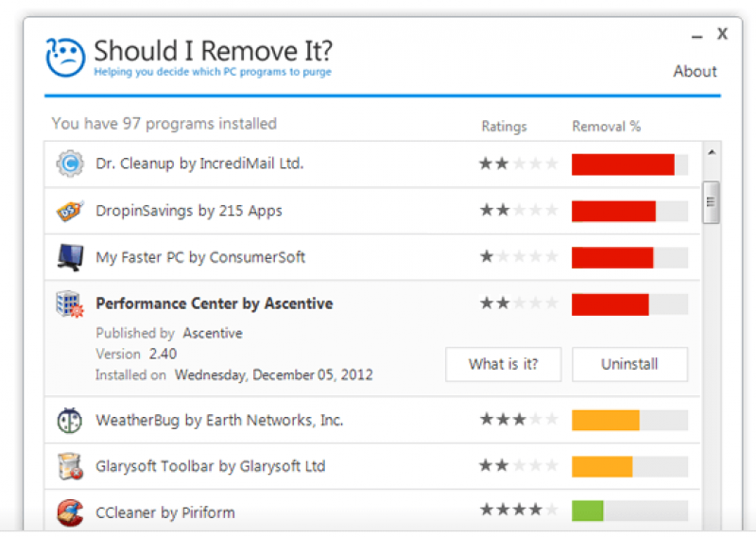Click the Removal % column header
Image resolution: width=756 pixels, height=537 pixels.
click(606, 127)
